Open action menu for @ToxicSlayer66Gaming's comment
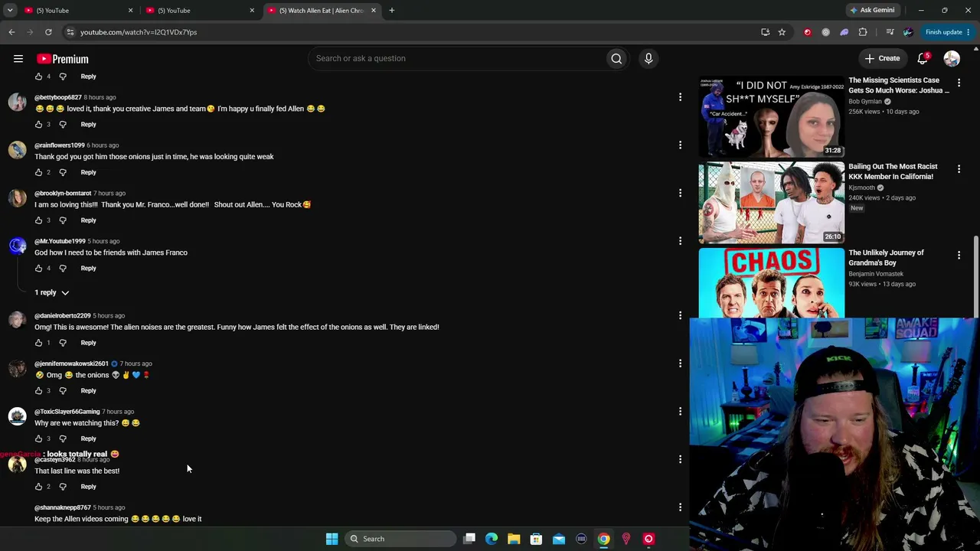Viewport: 980px width, 551px height. tap(680, 412)
